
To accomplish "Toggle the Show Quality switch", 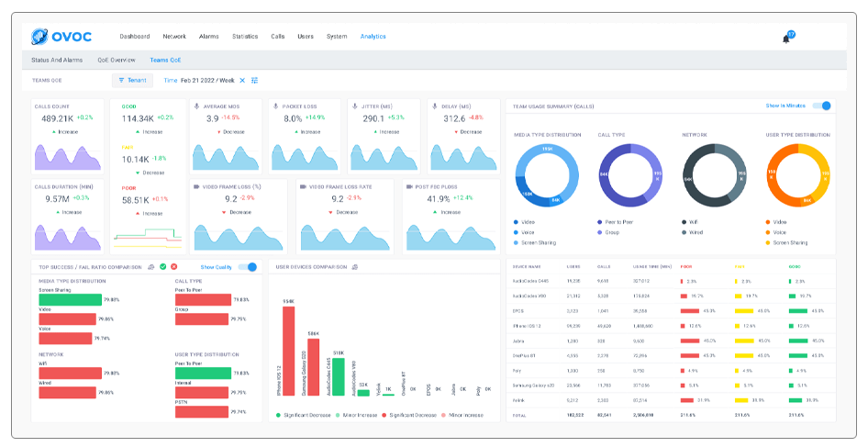I will (248, 267).
